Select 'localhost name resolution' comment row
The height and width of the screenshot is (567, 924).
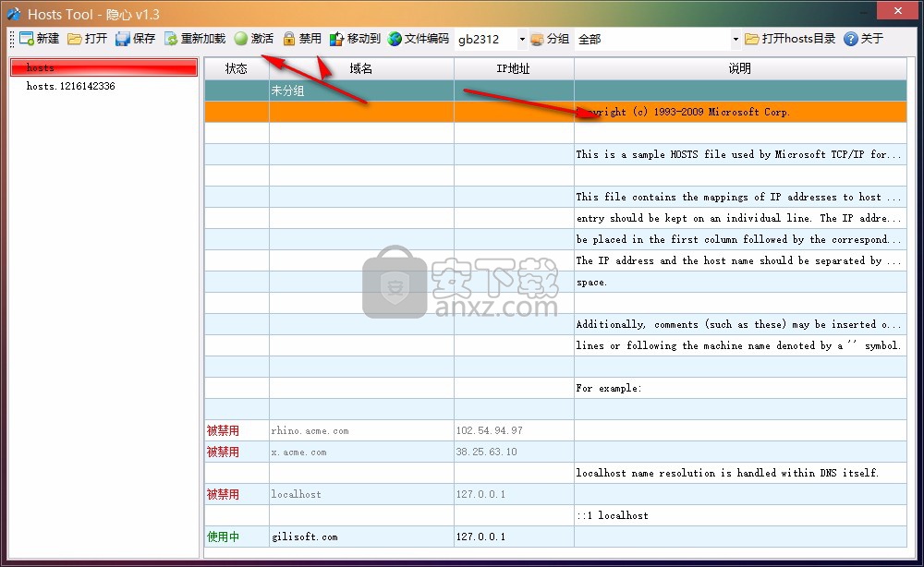pos(555,473)
